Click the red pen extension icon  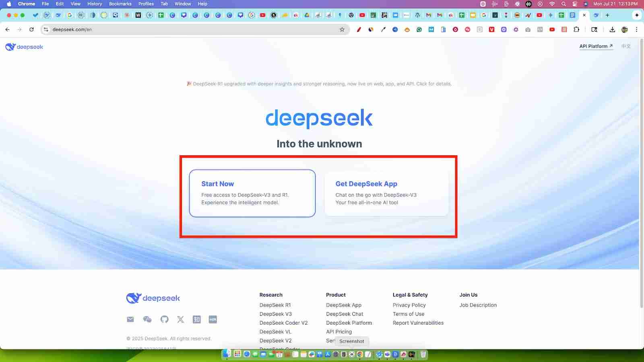(x=359, y=29)
